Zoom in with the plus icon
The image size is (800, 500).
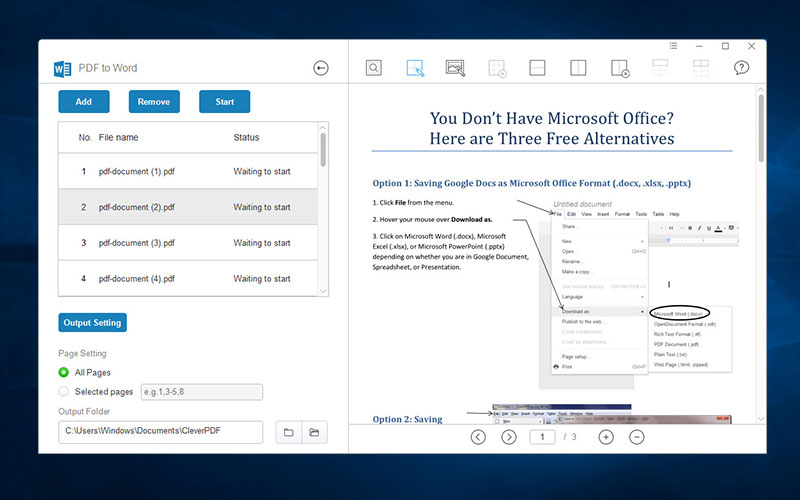606,437
